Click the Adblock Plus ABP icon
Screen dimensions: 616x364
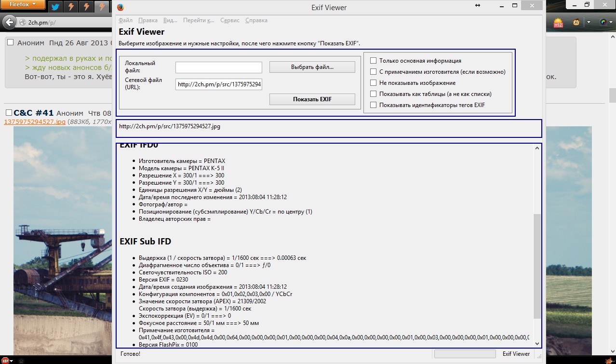point(5,360)
